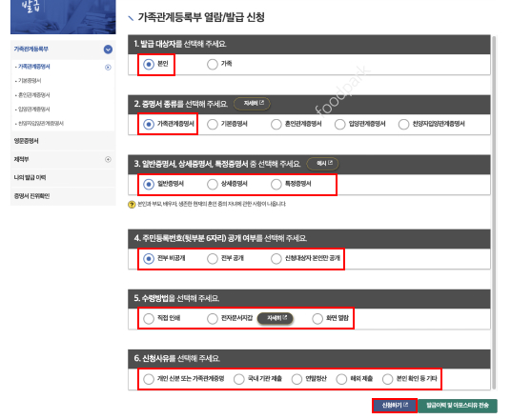Click the 예시 button in section 3
This screenshot has width=532, height=419.
tap(322, 164)
